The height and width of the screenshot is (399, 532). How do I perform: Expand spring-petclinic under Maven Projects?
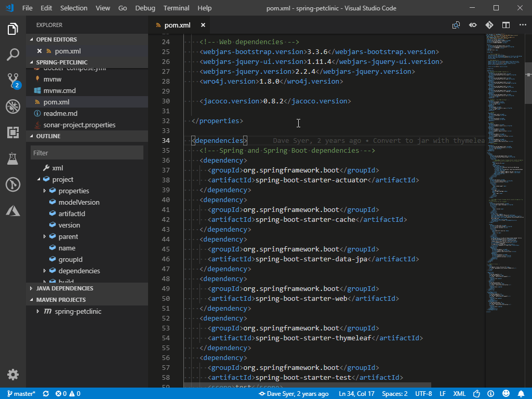(37, 311)
